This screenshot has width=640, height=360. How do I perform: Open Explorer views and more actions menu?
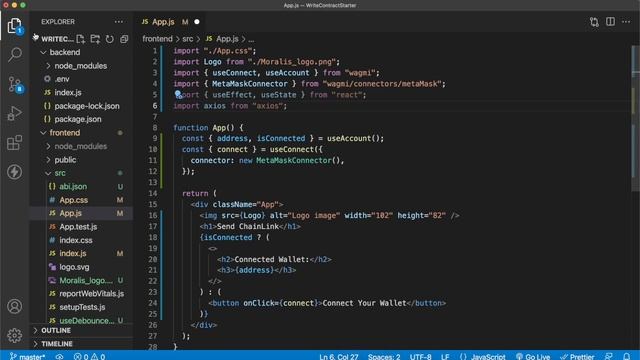(119, 22)
